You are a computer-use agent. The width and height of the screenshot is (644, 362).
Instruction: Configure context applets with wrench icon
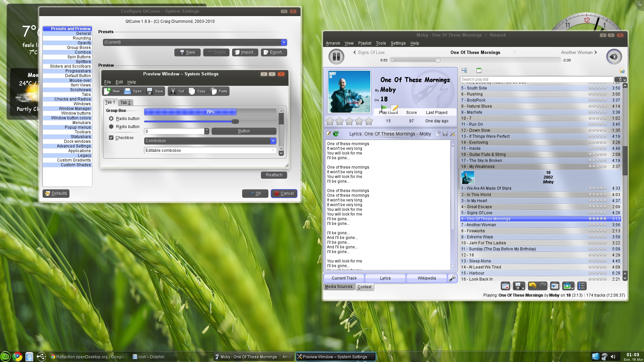(x=452, y=278)
